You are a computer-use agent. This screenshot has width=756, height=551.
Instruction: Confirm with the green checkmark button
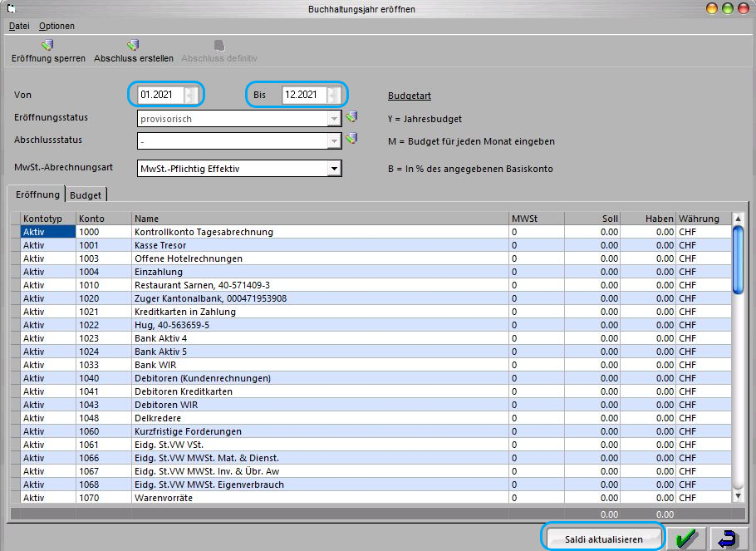pos(686,538)
